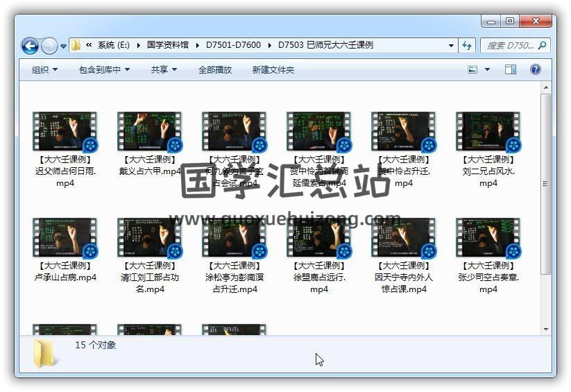Select video 因天宁寺内外人惊占课.mp4 thumbnail

(403, 237)
